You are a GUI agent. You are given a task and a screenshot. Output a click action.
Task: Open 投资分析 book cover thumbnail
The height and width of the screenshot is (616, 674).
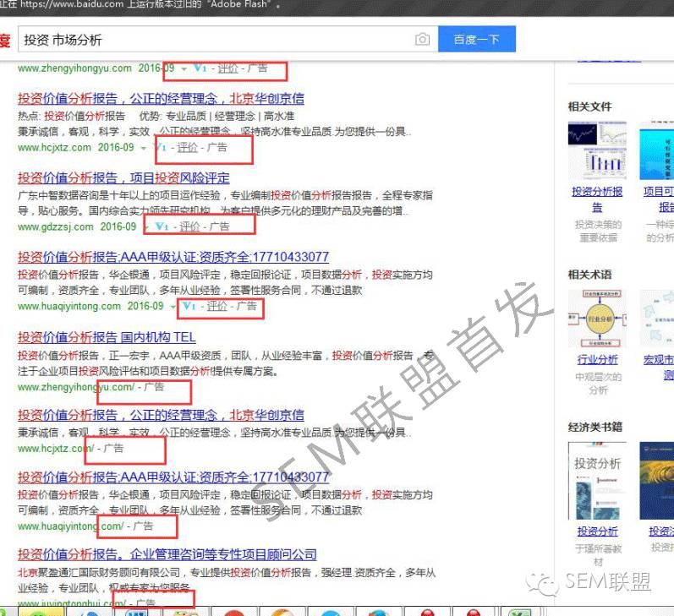(597, 481)
